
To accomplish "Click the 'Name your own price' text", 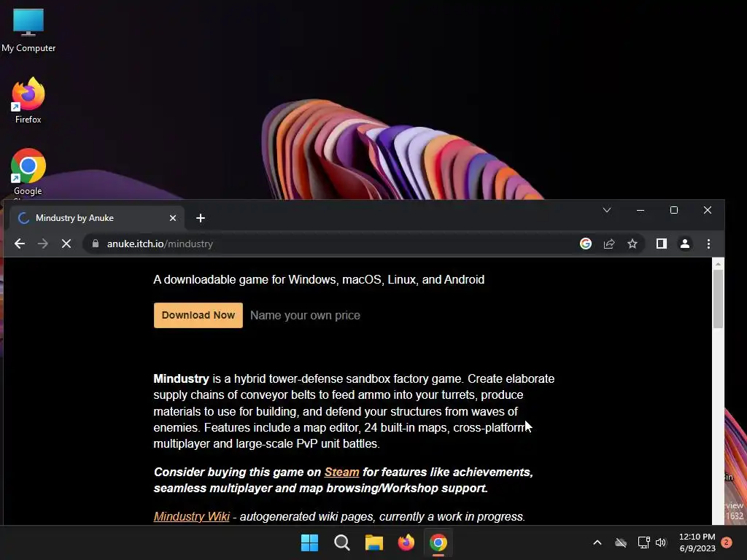I will (306, 315).
